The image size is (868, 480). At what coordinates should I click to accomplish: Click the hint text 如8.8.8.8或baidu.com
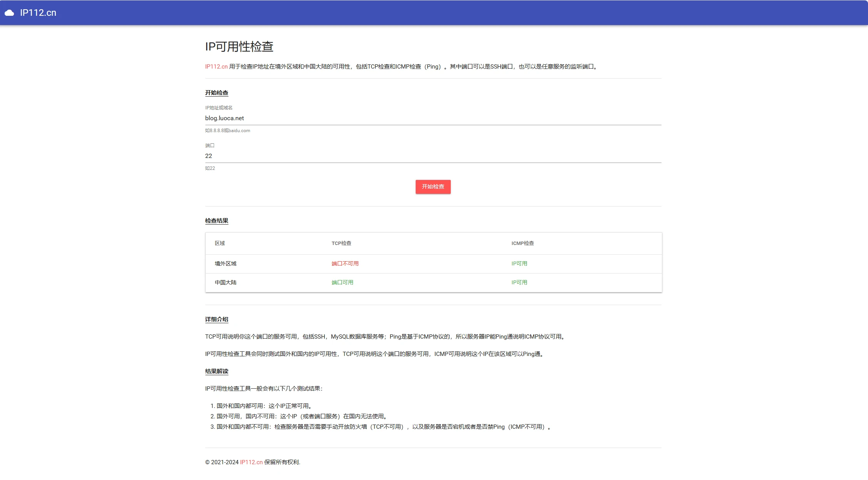(227, 131)
